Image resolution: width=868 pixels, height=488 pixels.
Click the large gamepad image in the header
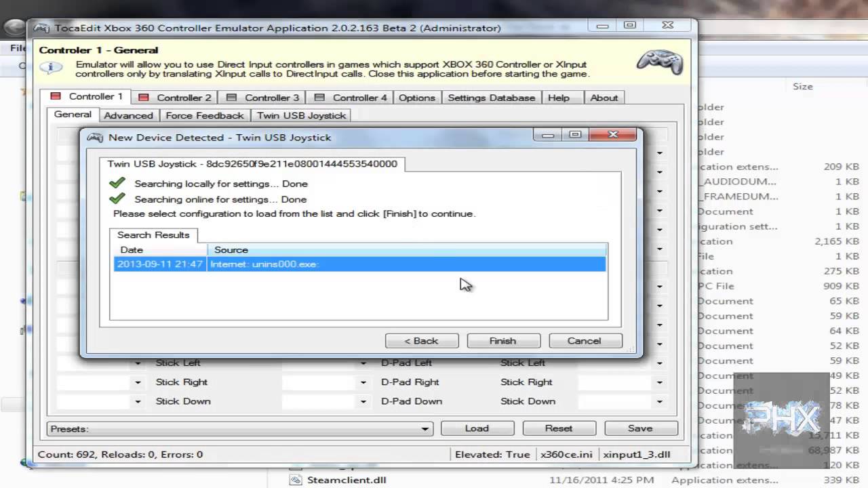660,62
